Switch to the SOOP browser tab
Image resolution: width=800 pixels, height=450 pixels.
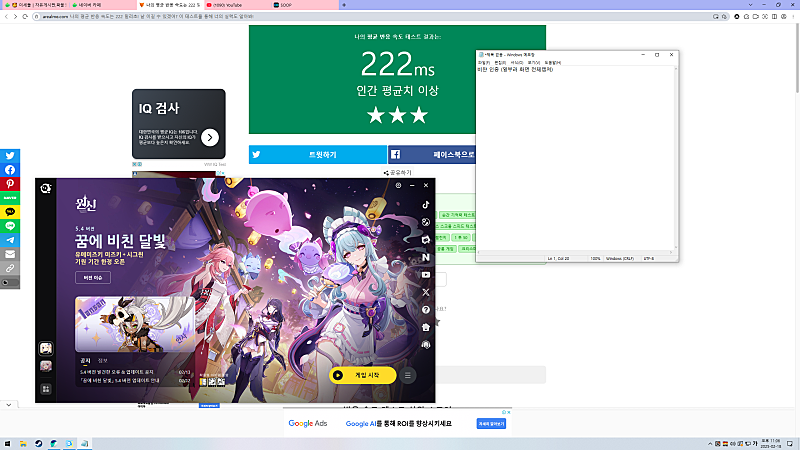[x=304, y=5]
